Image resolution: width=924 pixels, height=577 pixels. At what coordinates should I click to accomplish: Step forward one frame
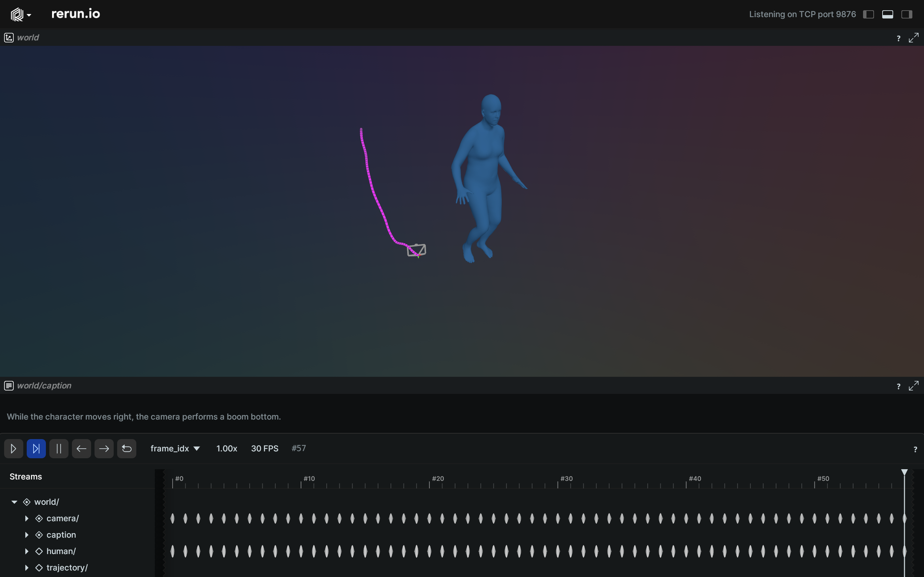point(104,448)
